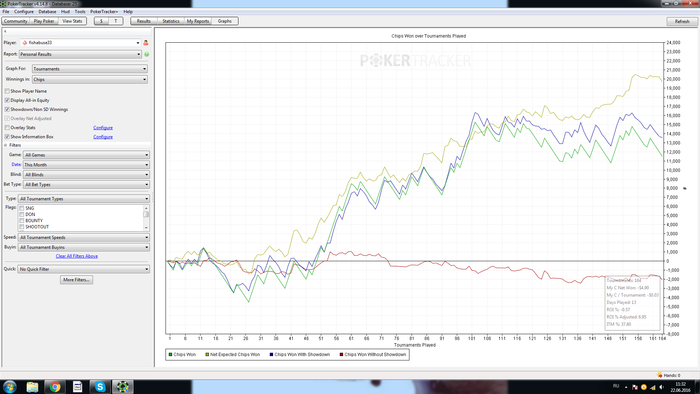This screenshot has height=394, width=700.
Task: Select the tournaments T button
Action: coord(116,21)
